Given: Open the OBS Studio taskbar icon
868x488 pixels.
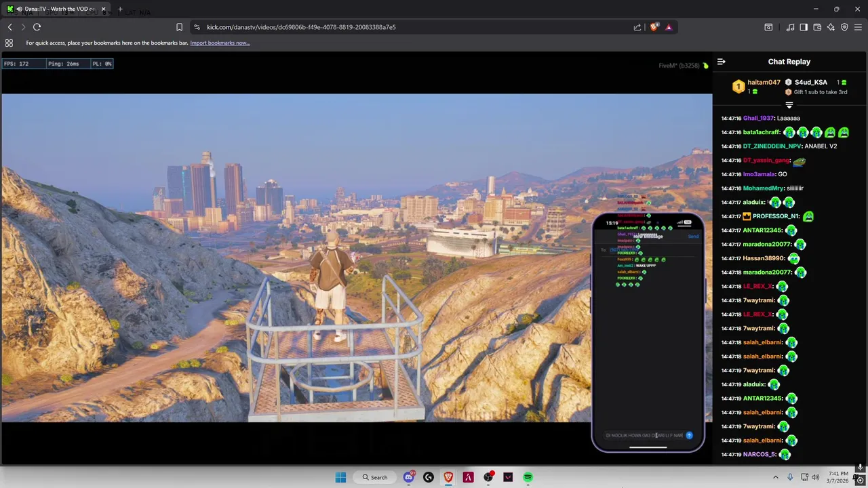Looking at the screenshot, I should click(x=488, y=477).
